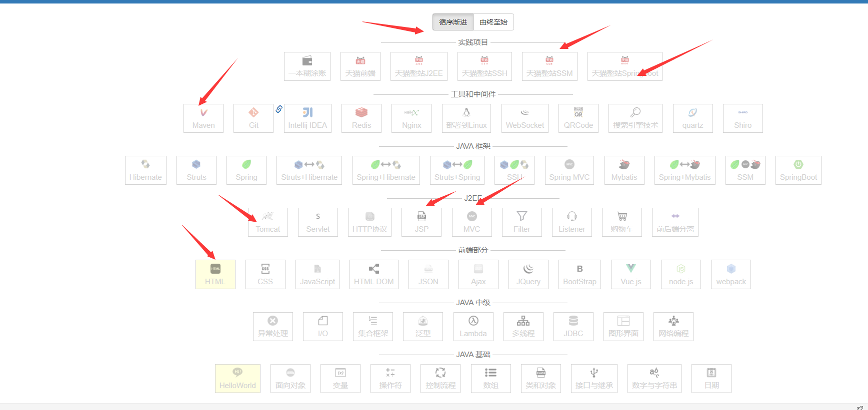
Task: Open the Redis tutorial card
Action: pos(361,118)
